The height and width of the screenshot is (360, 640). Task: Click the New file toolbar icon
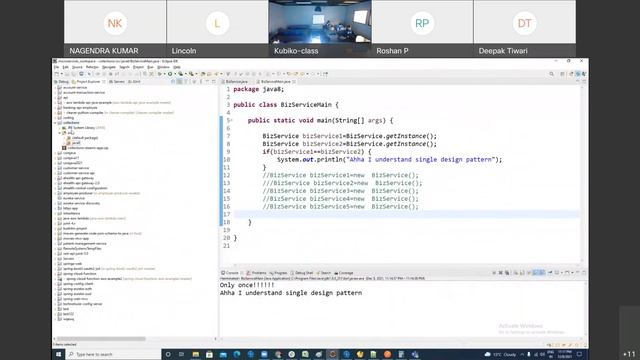click(x=57, y=74)
